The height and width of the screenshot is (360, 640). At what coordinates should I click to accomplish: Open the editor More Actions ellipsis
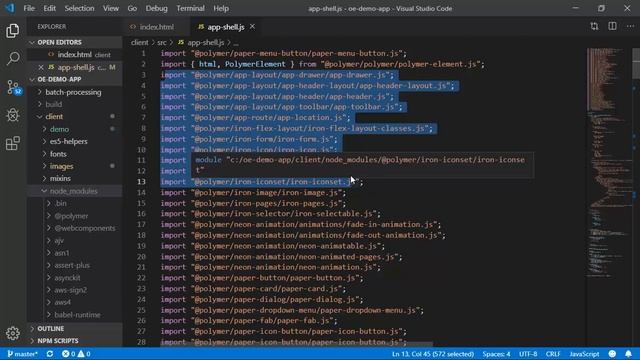pyautogui.click(x=630, y=26)
